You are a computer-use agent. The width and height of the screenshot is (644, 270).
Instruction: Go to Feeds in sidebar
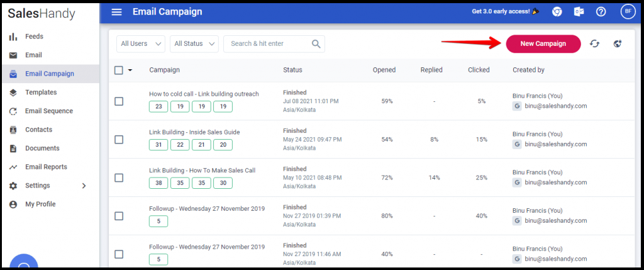tap(34, 37)
